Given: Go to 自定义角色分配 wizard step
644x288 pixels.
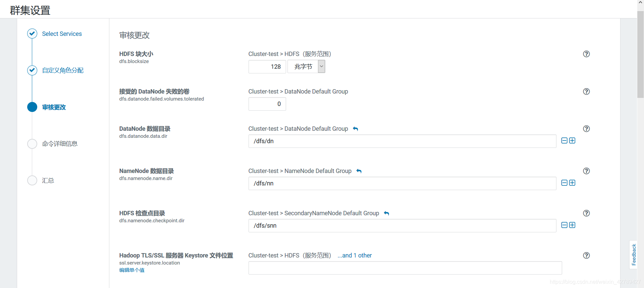Looking at the screenshot, I should pyautogui.click(x=63, y=70).
